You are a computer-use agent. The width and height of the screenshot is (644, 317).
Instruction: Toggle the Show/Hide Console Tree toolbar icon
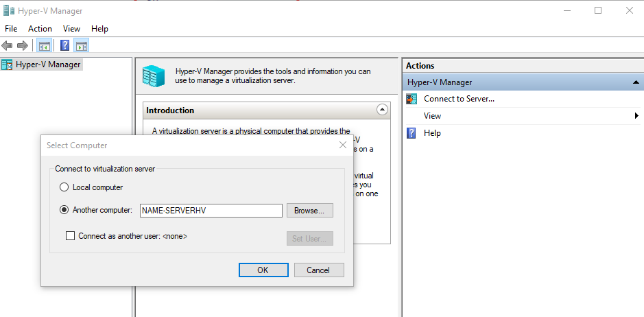[x=44, y=46]
